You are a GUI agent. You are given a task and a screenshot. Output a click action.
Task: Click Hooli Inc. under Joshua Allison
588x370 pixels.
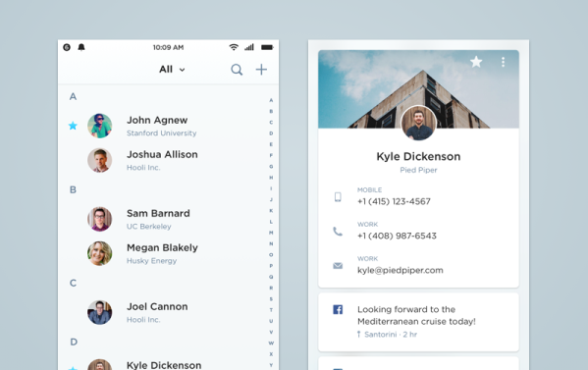pos(143,168)
